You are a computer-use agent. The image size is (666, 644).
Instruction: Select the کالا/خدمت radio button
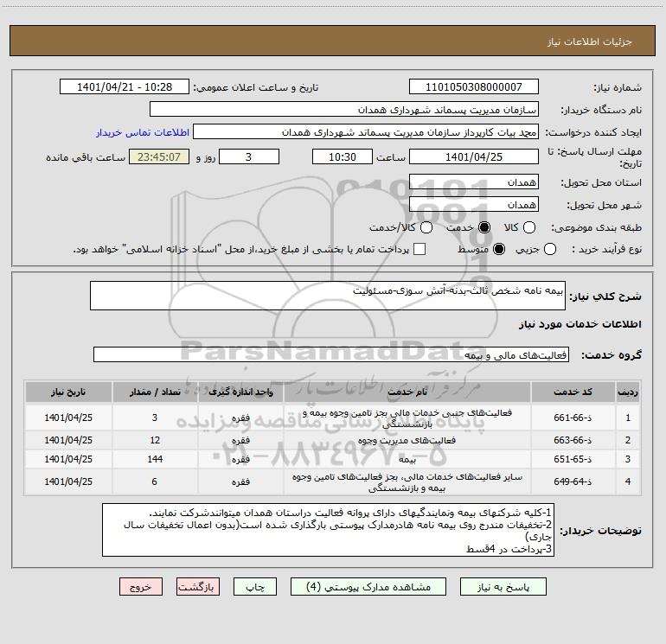click(x=426, y=227)
